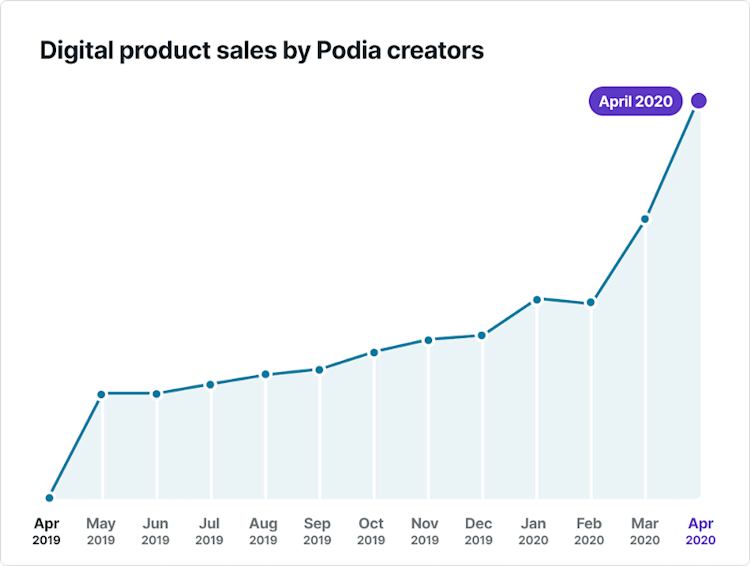Click the May 2019 data point
This screenshot has height=566, width=750.
pos(101,394)
